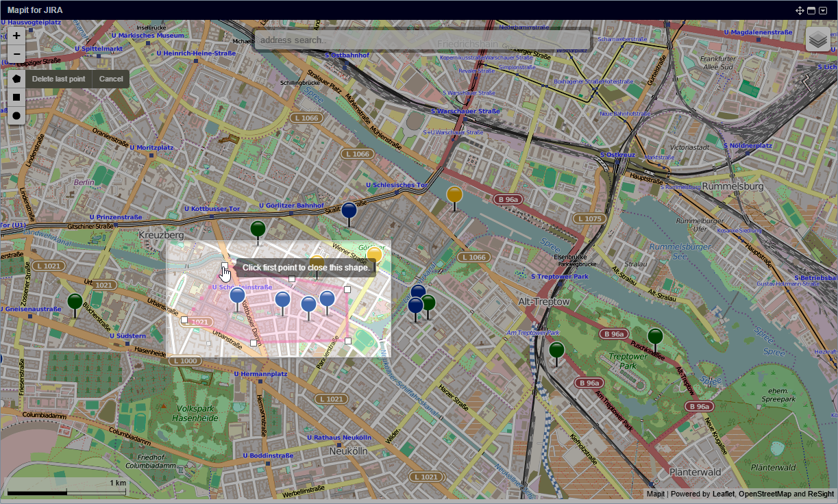Select the yellow marker near Görlitzer Park
The width and height of the screenshot is (838, 504).
pos(374,254)
